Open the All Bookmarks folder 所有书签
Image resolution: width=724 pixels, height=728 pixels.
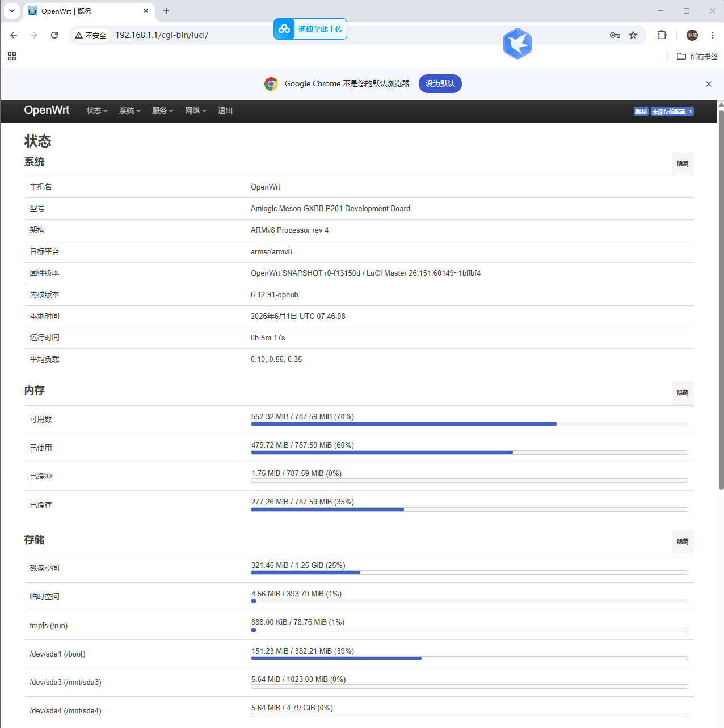(697, 56)
